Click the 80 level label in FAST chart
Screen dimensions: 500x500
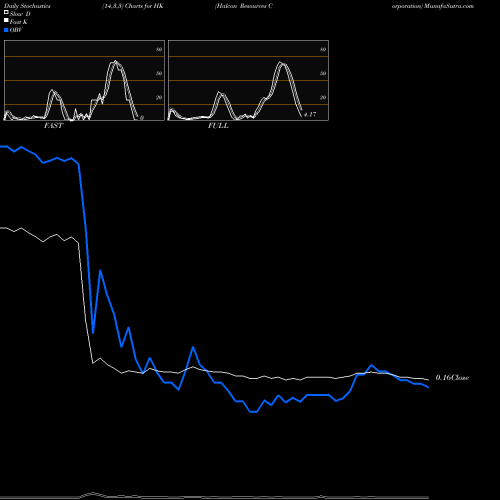(x=159, y=49)
